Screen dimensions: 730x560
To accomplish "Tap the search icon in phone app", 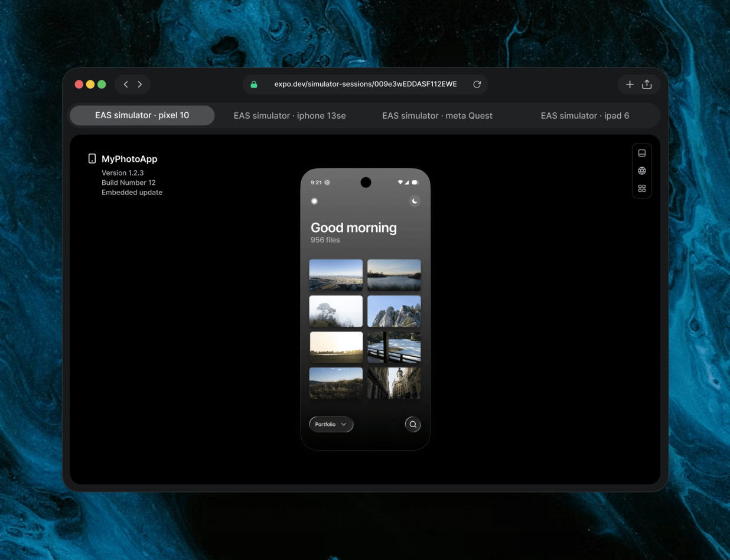I will [x=413, y=424].
